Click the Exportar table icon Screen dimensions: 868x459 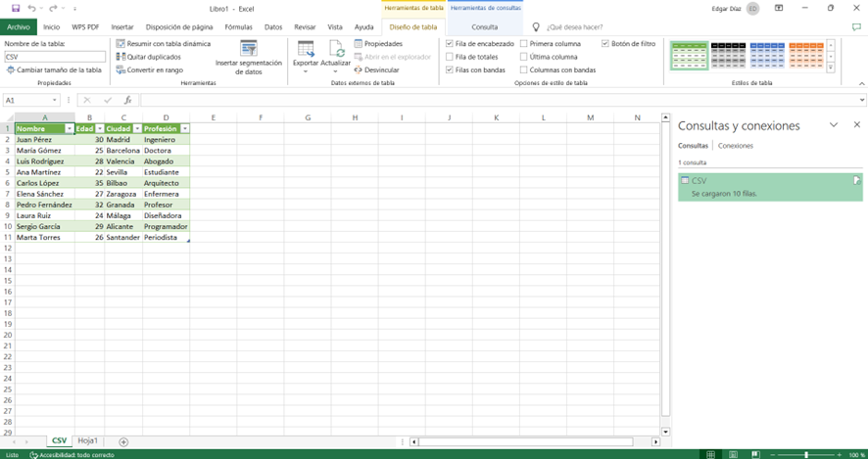(x=306, y=49)
